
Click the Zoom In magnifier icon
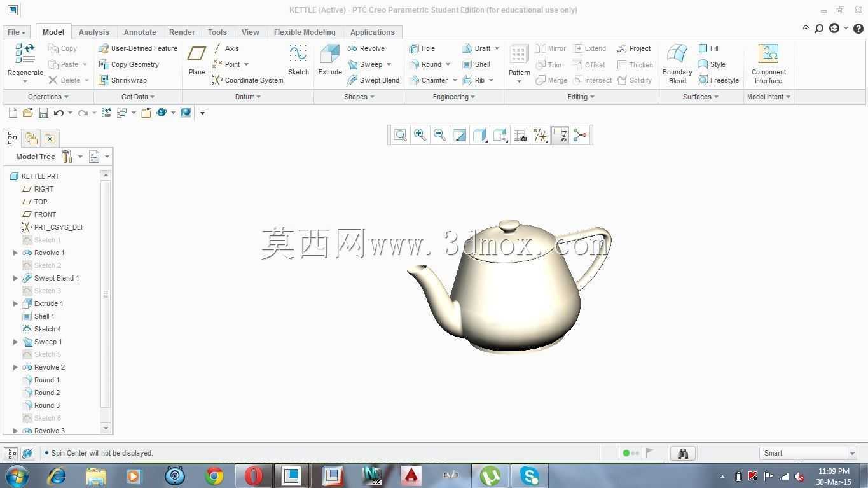[420, 135]
